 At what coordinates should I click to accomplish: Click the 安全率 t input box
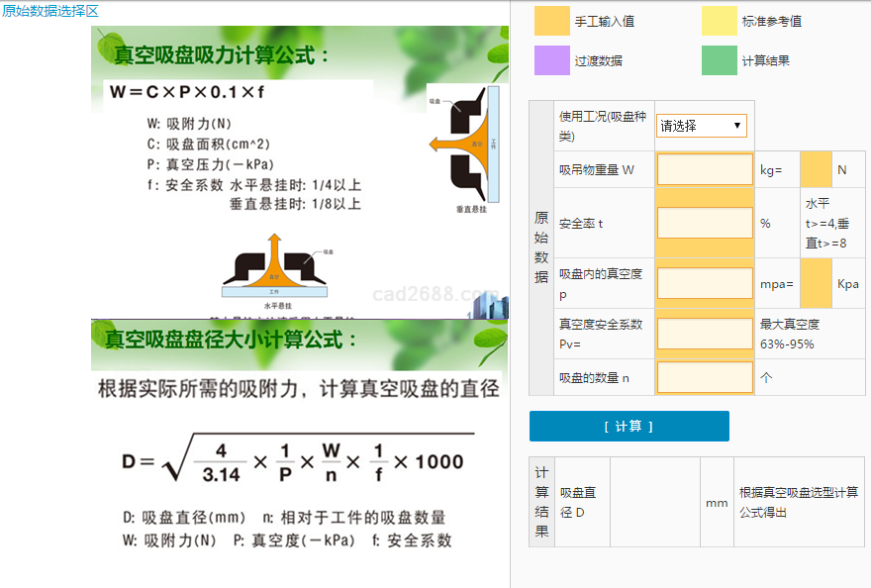(x=704, y=223)
